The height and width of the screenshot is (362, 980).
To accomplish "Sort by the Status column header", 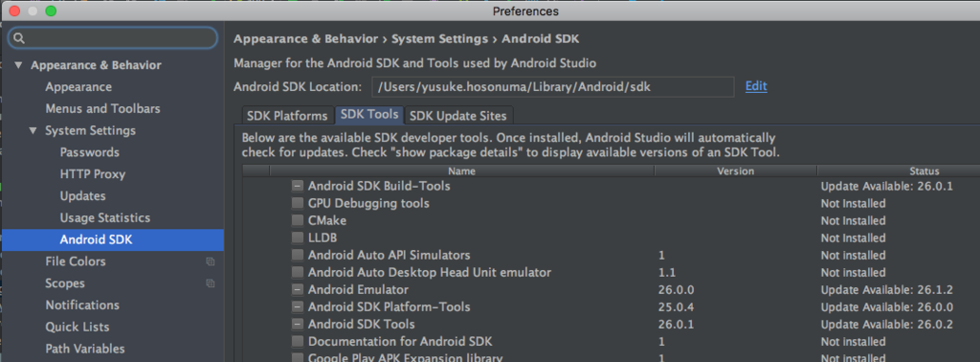I will pos(898,171).
